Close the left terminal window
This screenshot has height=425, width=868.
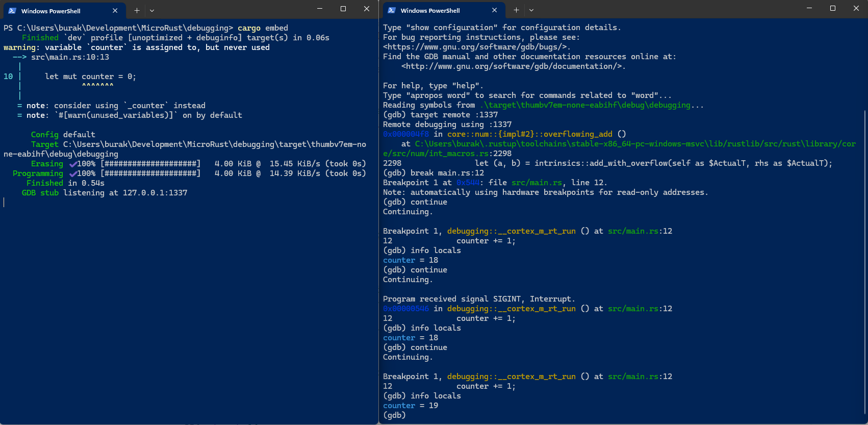(x=367, y=9)
